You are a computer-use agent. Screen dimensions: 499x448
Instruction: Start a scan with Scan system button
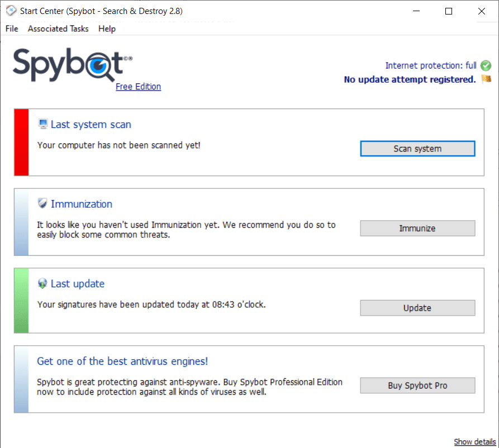417,149
